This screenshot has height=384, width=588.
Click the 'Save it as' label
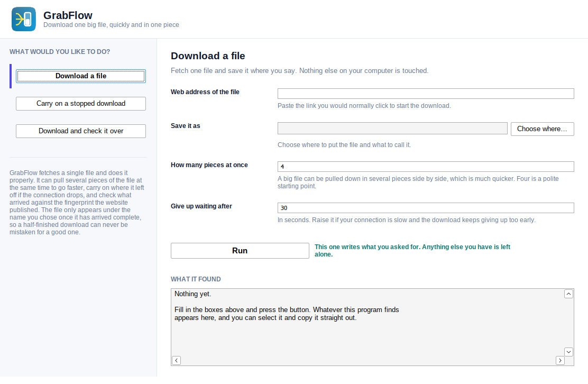tap(186, 126)
